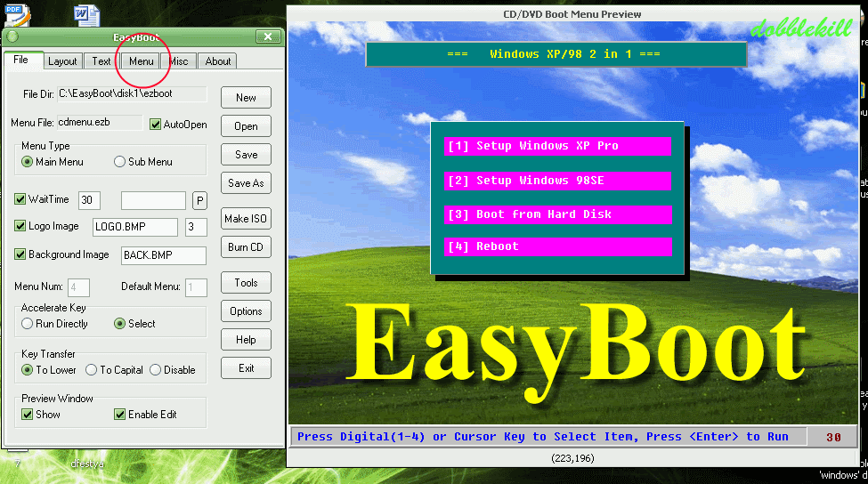Select '[4] Reboot' entry in preview
868x484 pixels.
[557, 246]
